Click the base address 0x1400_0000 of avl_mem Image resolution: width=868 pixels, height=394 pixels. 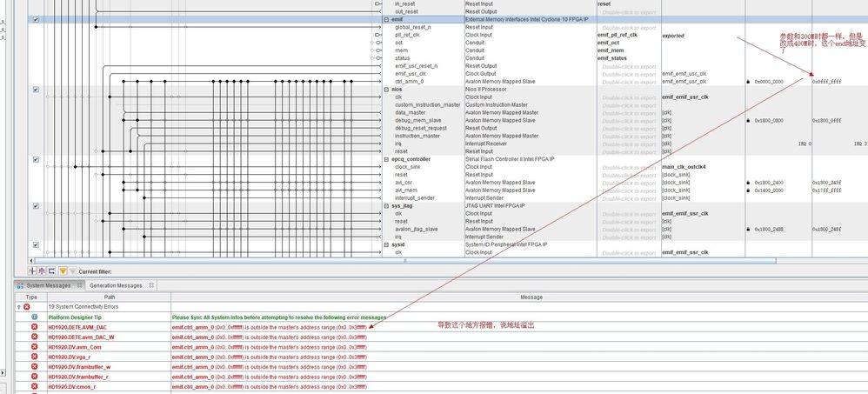[x=769, y=190]
